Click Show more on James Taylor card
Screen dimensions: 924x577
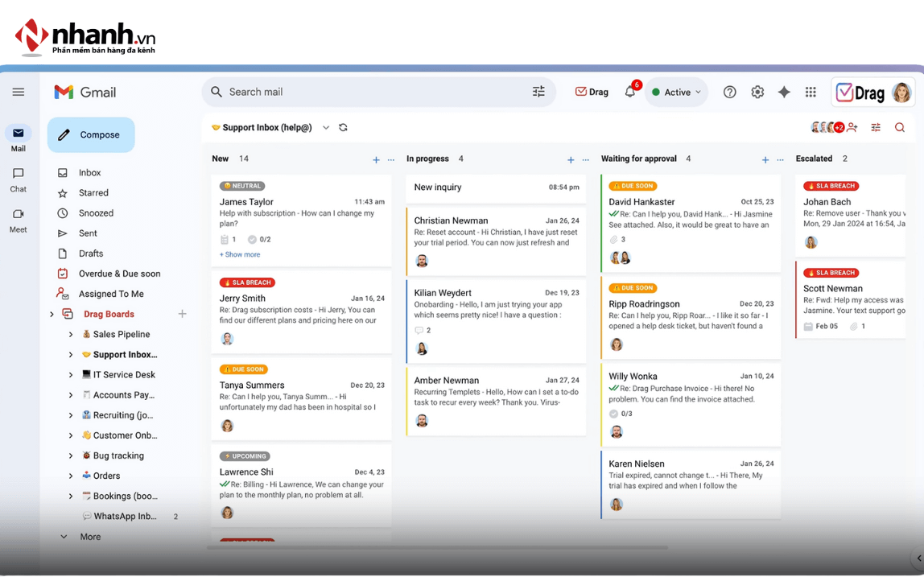tap(240, 254)
